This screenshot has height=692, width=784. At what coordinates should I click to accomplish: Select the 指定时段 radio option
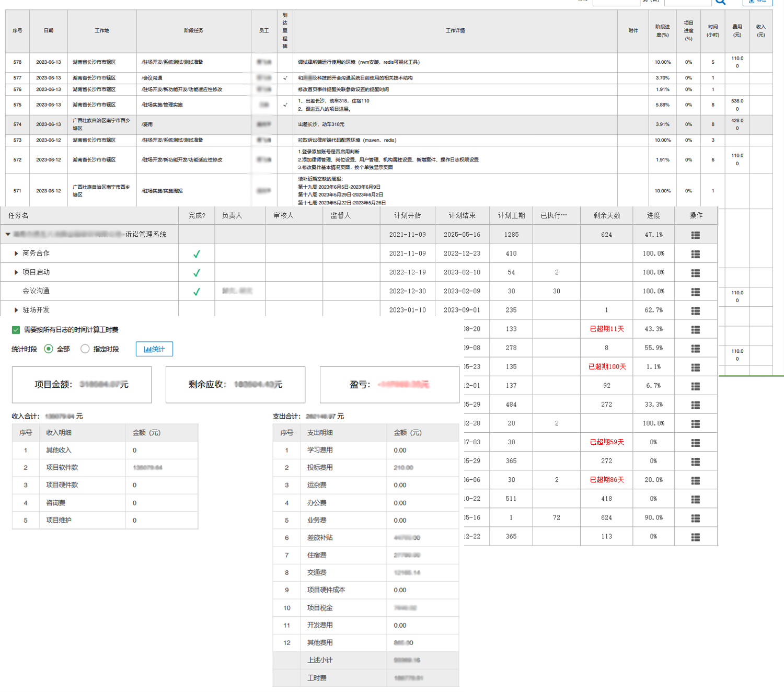click(85, 349)
